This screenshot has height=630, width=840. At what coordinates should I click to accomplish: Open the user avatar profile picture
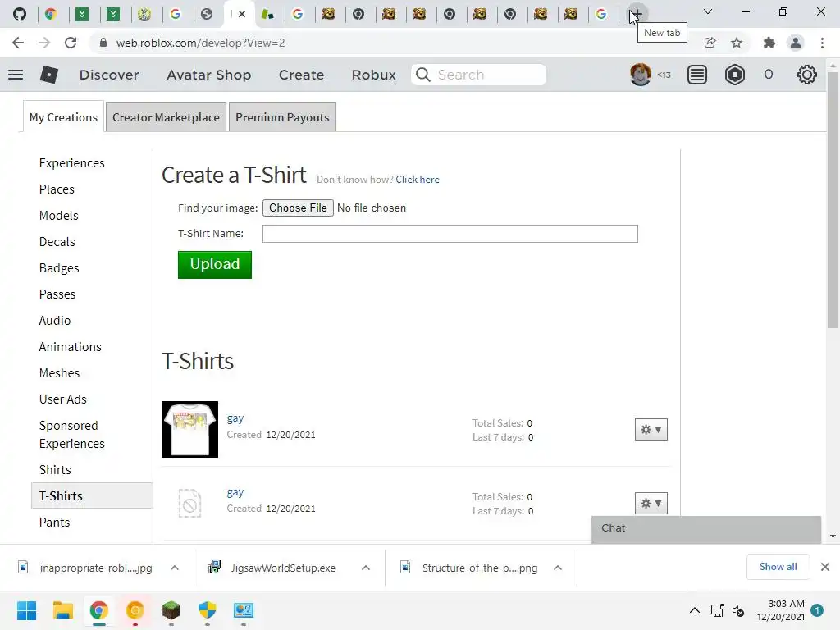(640, 75)
